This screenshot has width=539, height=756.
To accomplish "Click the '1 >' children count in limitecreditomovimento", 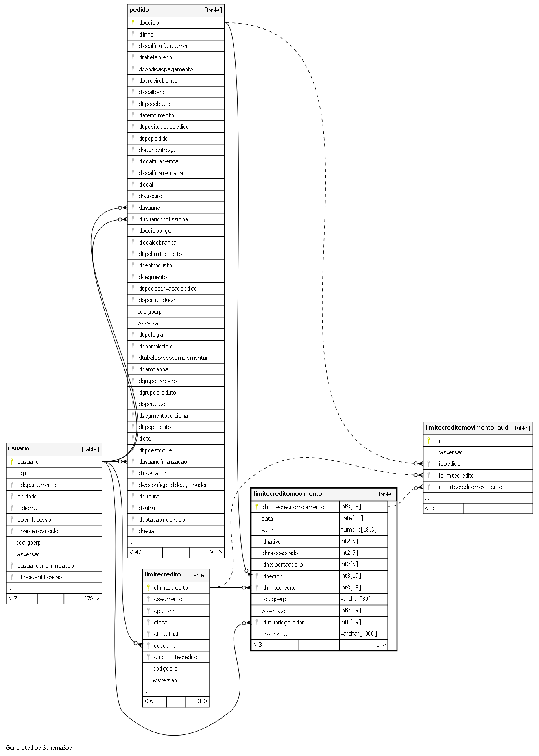I will pos(364,645).
